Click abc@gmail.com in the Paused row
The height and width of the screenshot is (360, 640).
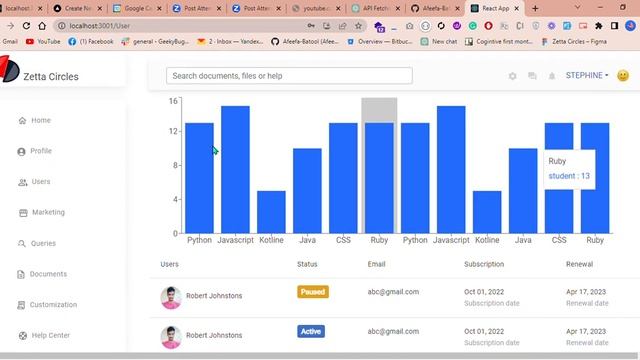click(x=393, y=292)
